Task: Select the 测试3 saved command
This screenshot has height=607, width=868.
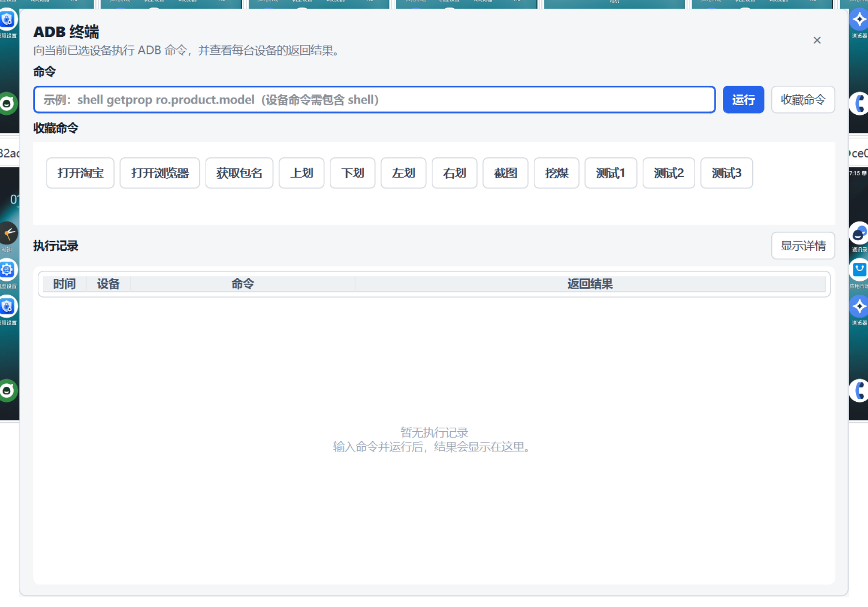Action: (x=727, y=173)
